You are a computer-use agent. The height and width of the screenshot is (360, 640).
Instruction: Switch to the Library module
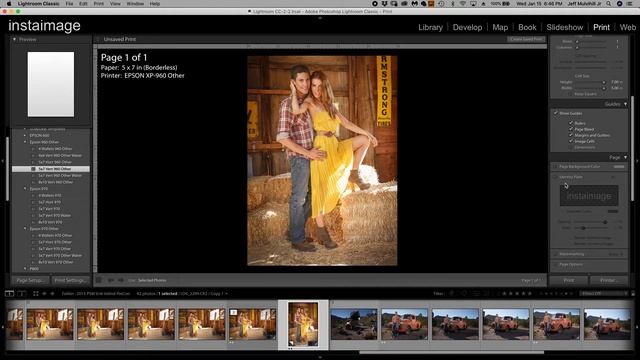(x=430, y=27)
